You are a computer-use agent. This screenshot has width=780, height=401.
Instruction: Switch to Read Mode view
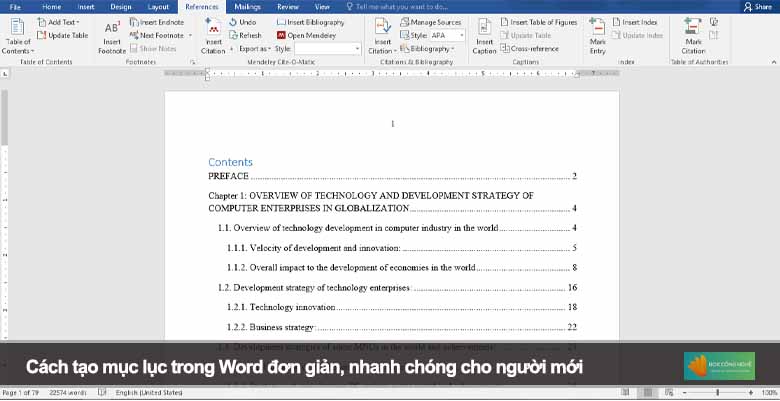pos(625,393)
